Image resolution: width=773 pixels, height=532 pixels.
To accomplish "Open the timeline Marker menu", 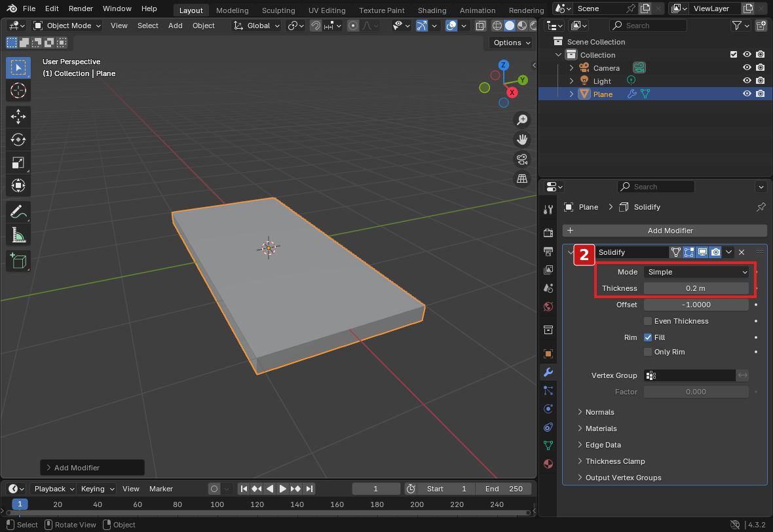I will pos(160,489).
